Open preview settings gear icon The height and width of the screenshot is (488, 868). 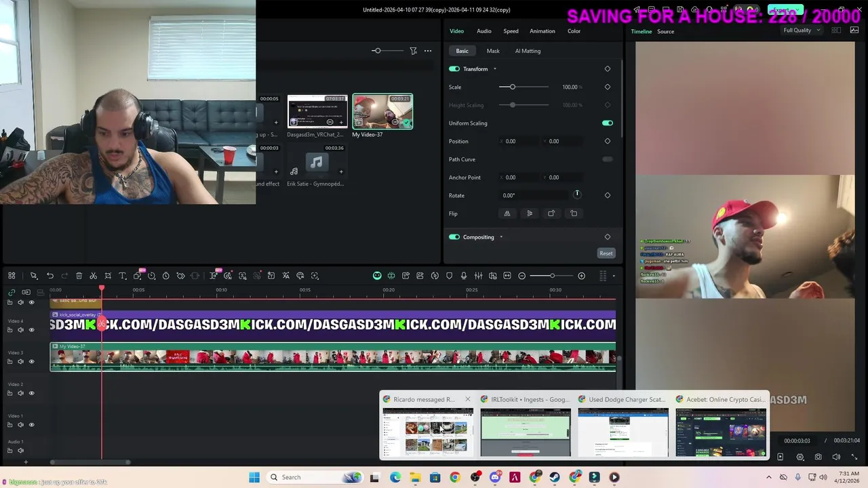coord(800,457)
